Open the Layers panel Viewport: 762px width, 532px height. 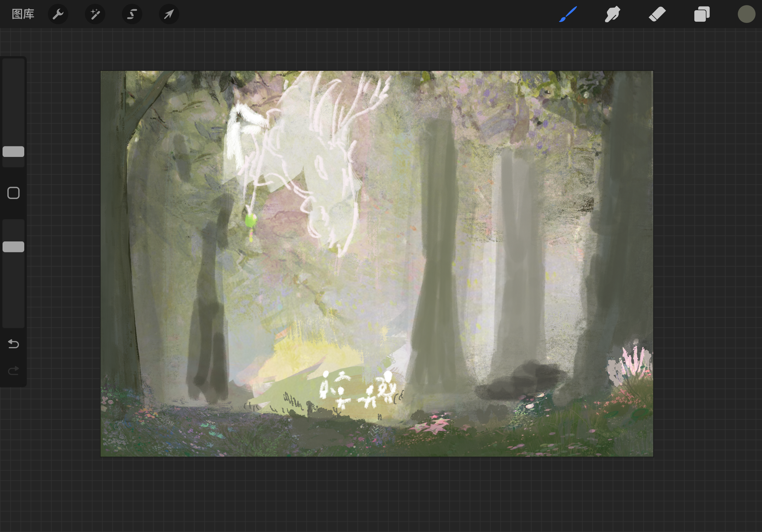pyautogui.click(x=702, y=14)
